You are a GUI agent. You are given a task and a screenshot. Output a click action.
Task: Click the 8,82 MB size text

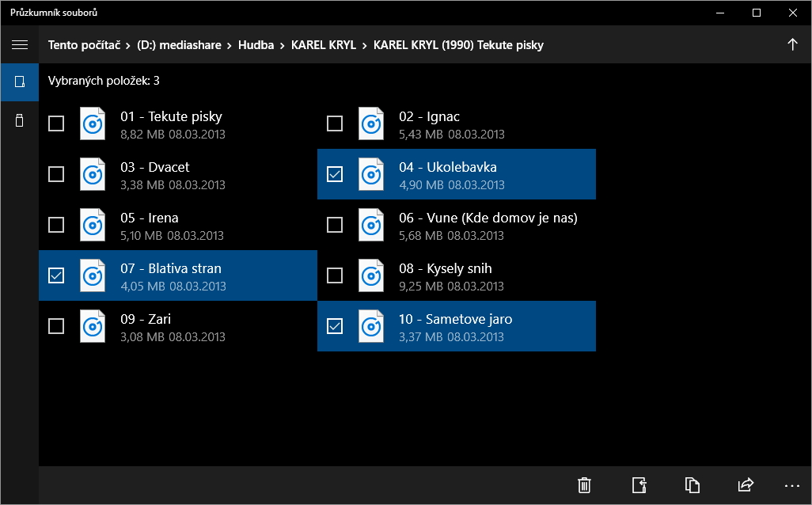coord(142,135)
